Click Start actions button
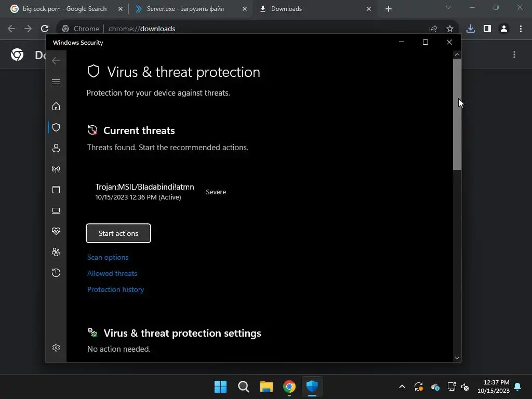This screenshot has width=532, height=399. 118,233
